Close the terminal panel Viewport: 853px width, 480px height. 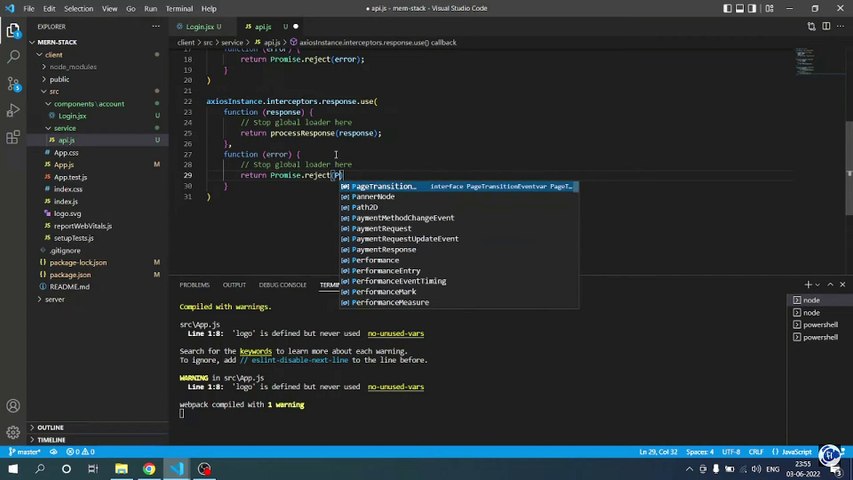[x=843, y=285]
